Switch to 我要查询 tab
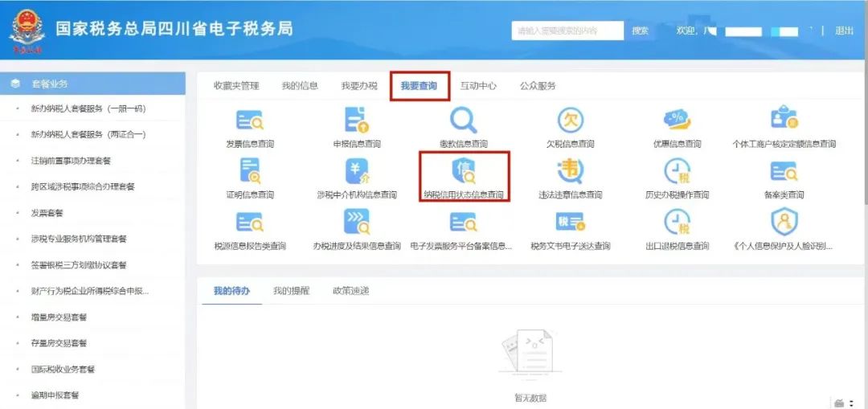Image resolution: width=868 pixels, height=409 pixels. click(419, 86)
